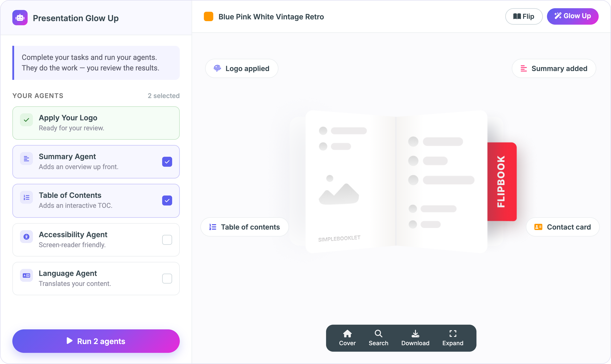Enable the Accessibility Agent checkbox
This screenshot has width=611, height=364.
167,240
